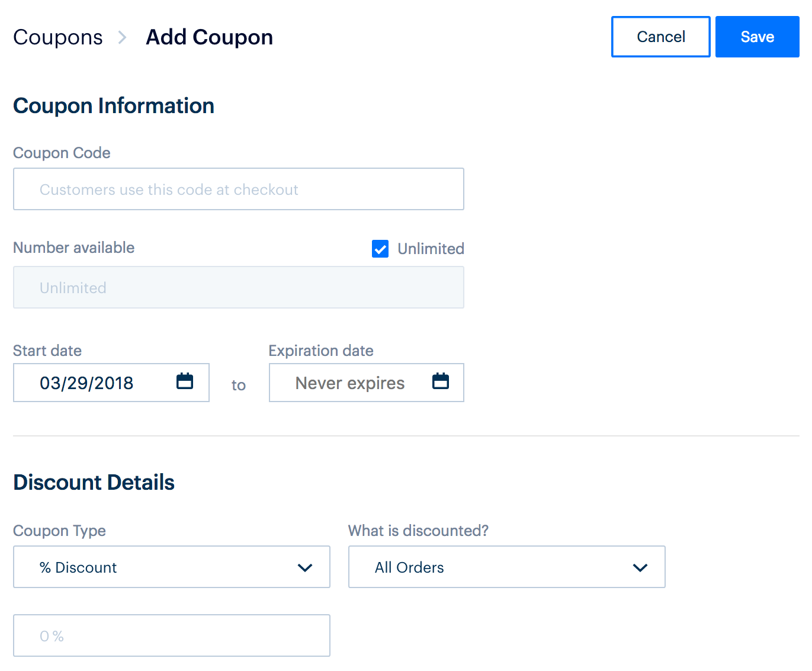Click the All Orders chevron arrow
This screenshot has height=671, width=812.
pyautogui.click(x=640, y=568)
